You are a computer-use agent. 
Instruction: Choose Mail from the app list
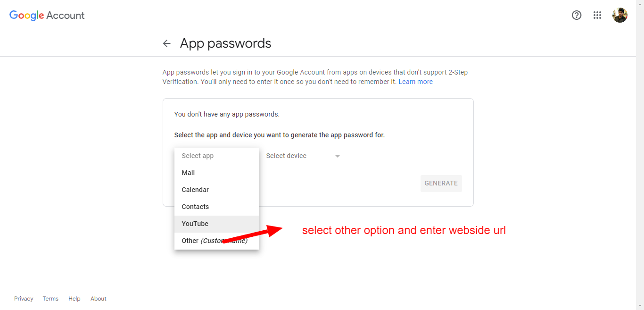188,173
